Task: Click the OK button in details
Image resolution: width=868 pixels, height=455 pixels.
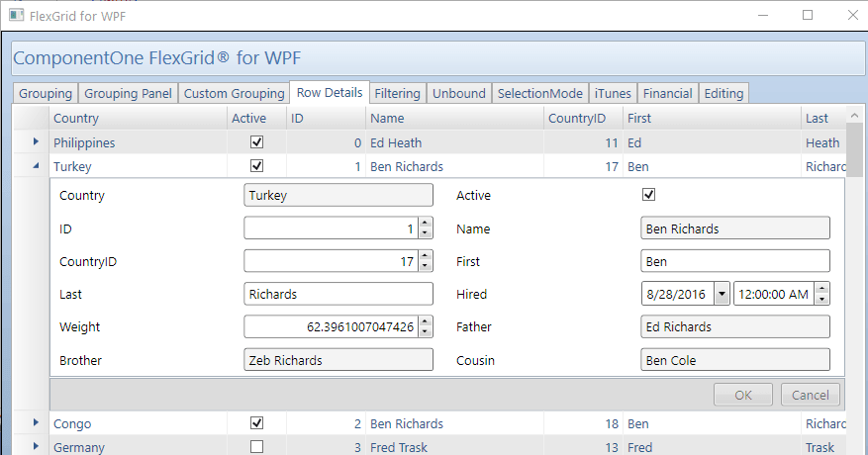Action: [743, 395]
